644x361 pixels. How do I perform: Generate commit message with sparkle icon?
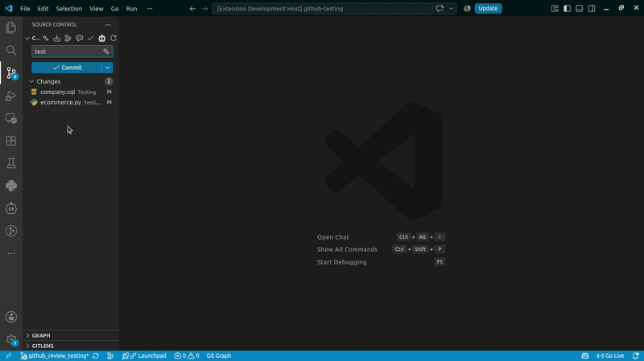(x=106, y=51)
